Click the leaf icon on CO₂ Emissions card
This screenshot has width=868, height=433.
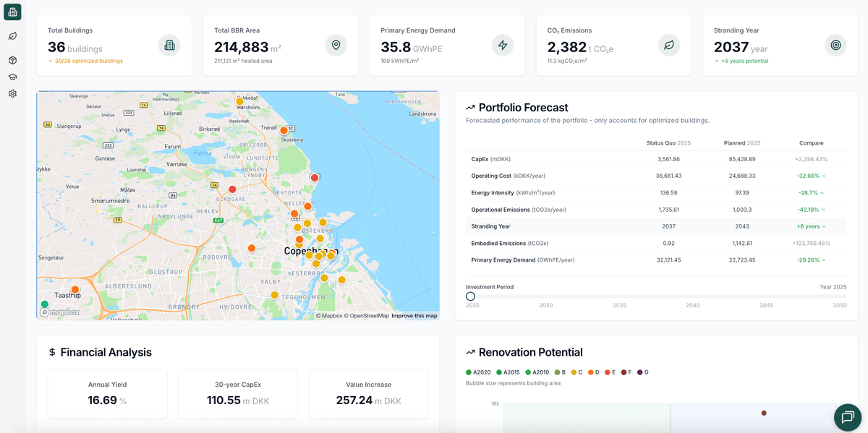click(669, 45)
